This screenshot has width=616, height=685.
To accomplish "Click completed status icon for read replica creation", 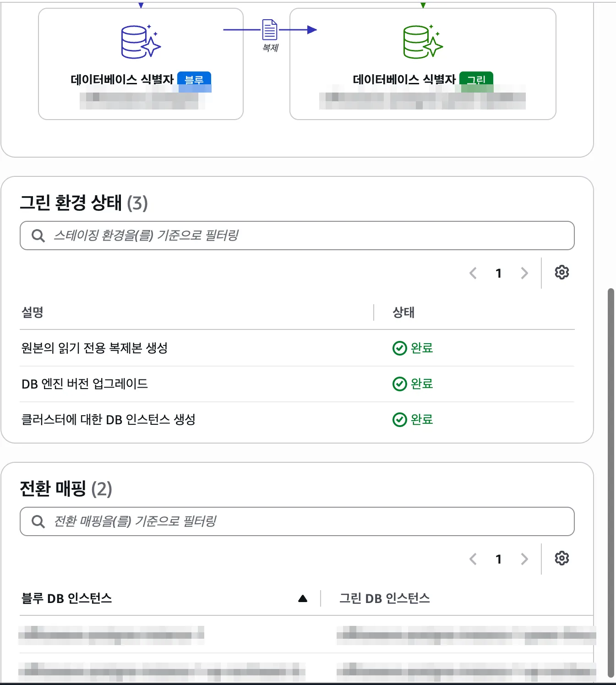I will pyautogui.click(x=400, y=348).
